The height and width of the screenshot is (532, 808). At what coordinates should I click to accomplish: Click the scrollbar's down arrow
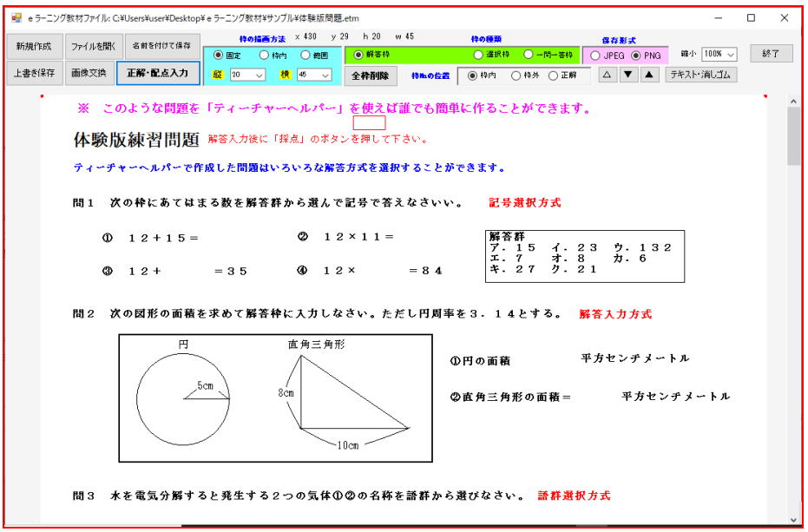795,519
